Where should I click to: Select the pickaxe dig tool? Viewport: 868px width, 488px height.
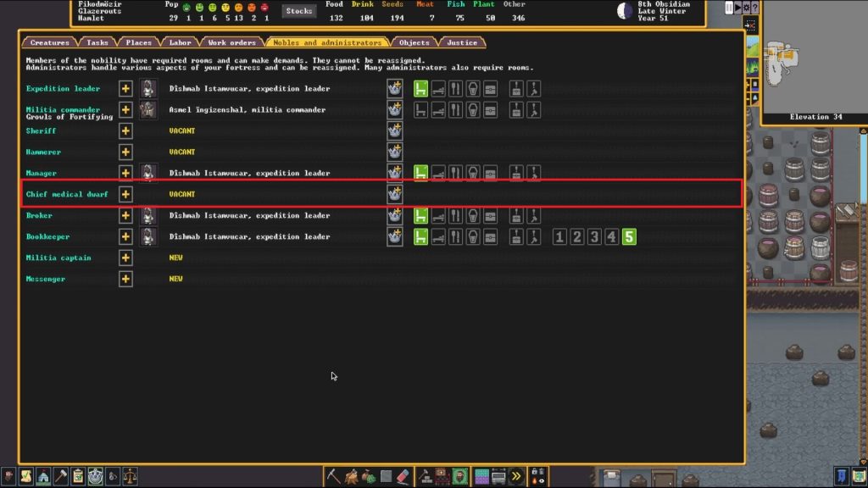333,476
